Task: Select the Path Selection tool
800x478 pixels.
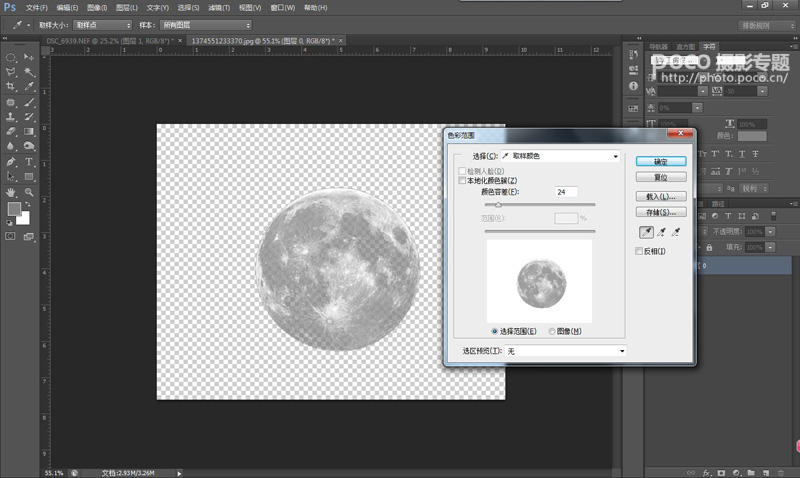Action: click(11, 177)
